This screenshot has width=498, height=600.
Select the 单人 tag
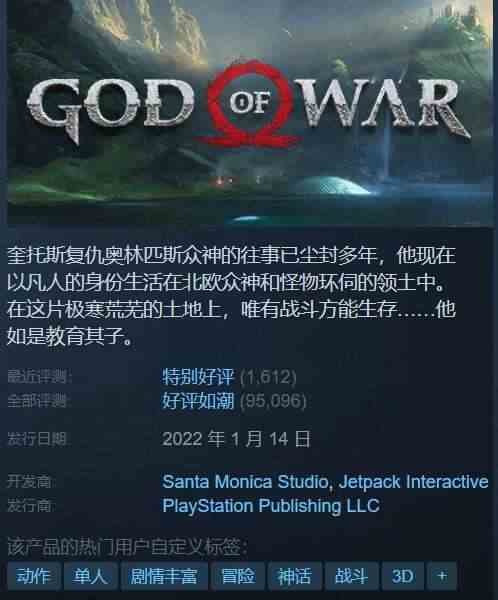91,576
